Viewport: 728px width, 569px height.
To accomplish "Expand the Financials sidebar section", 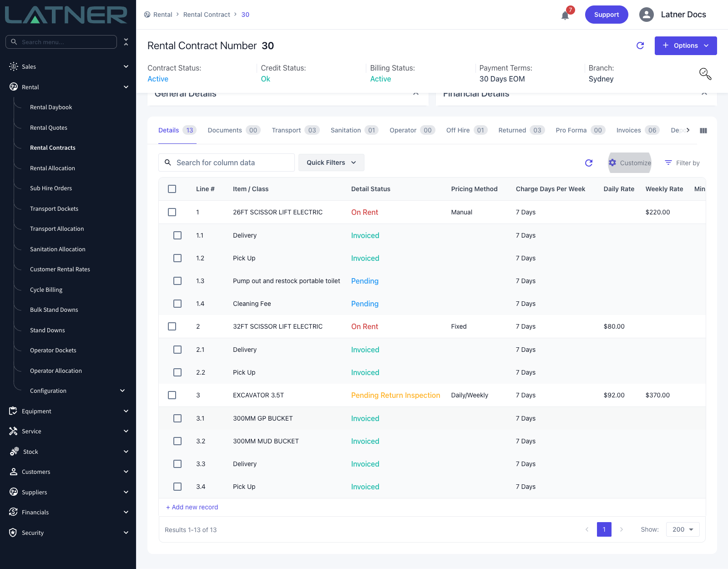I will (126, 512).
